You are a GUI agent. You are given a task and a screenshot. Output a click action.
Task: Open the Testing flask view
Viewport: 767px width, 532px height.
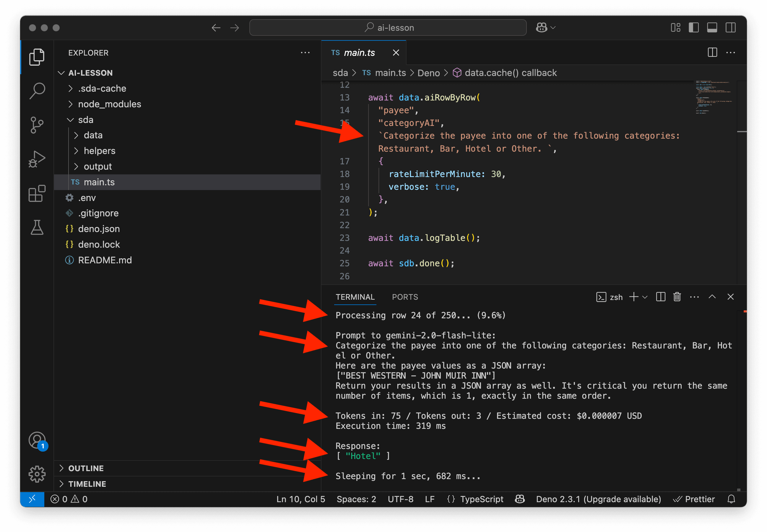click(37, 227)
